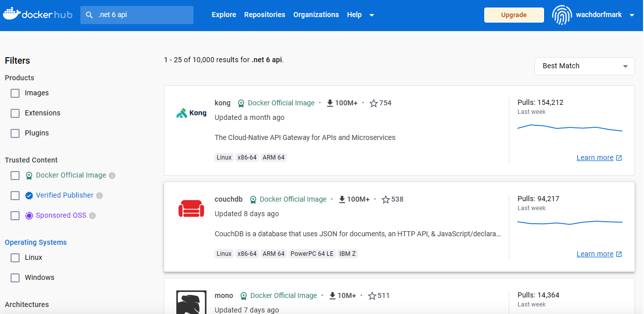Image resolution: width=644 pixels, height=314 pixels.
Task: Tick the Linux operating system checkbox
Action: [15, 258]
